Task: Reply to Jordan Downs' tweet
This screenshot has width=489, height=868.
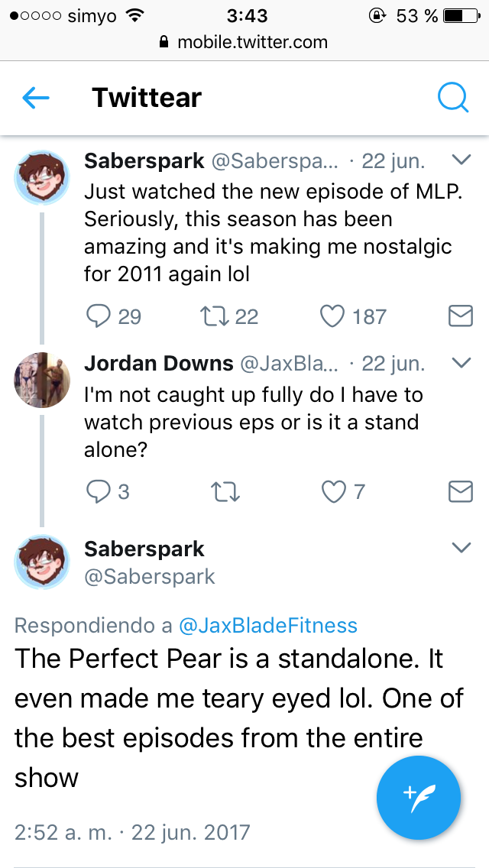Action: [x=99, y=492]
